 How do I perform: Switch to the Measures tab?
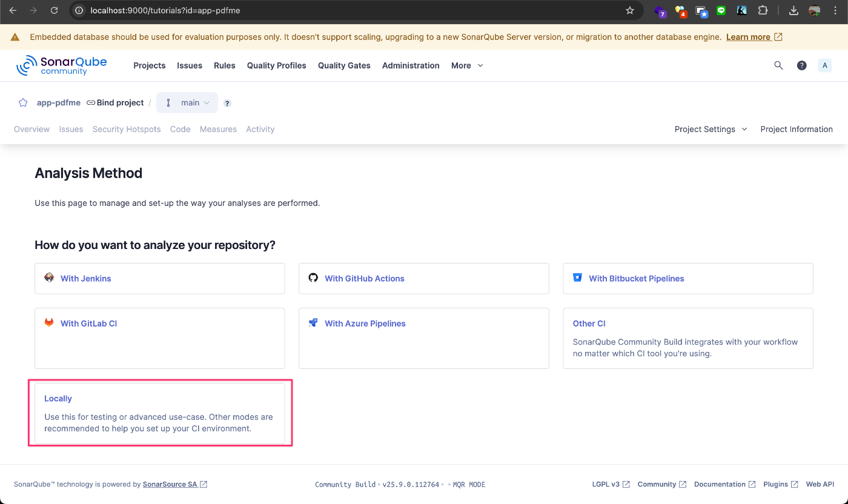(218, 129)
